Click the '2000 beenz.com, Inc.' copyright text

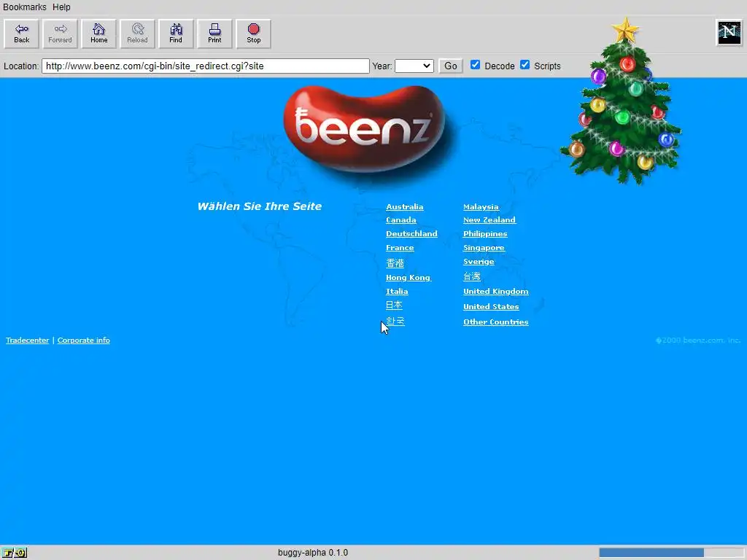coord(698,340)
